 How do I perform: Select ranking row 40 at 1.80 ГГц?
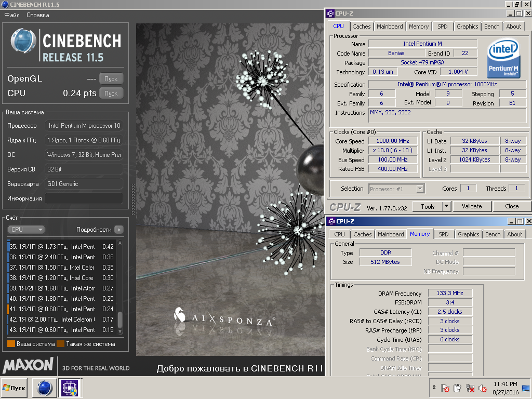coord(62,299)
